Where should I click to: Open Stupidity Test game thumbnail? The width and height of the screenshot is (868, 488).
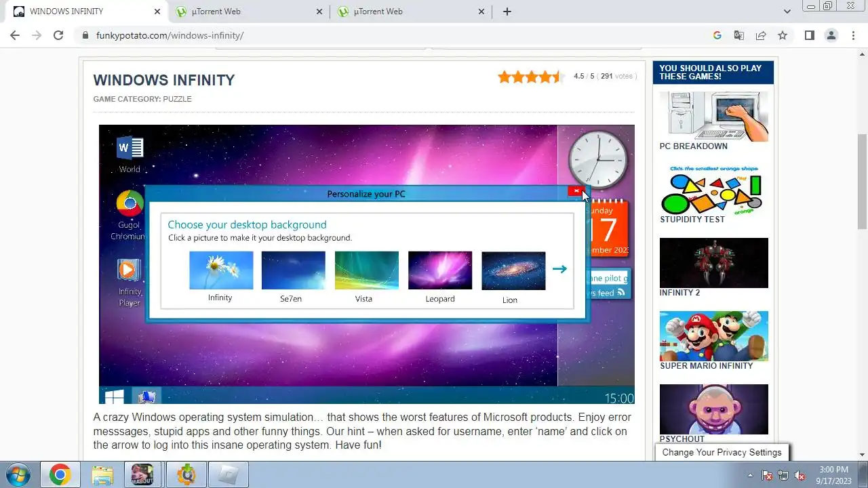713,190
